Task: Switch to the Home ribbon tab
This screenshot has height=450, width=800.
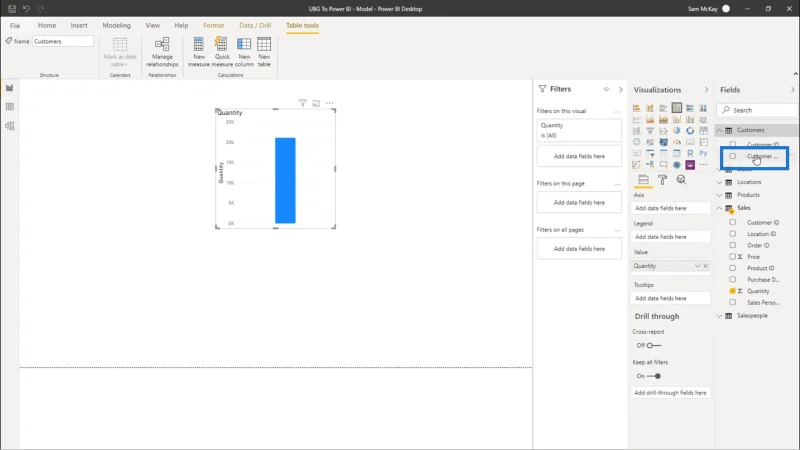Action: [47, 26]
